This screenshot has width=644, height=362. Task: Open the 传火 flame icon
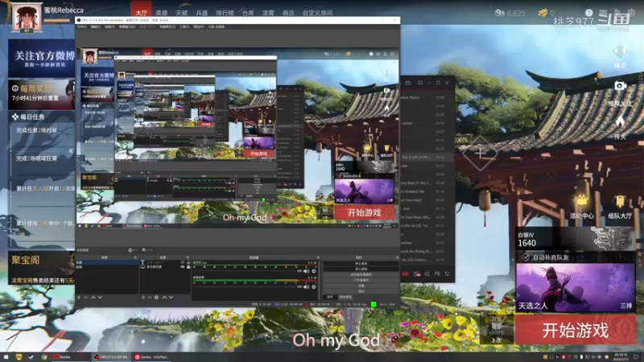(x=620, y=121)
